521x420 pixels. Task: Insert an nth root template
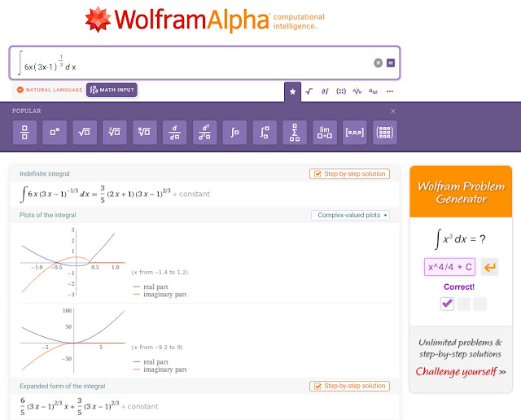(x=145, y=133)
